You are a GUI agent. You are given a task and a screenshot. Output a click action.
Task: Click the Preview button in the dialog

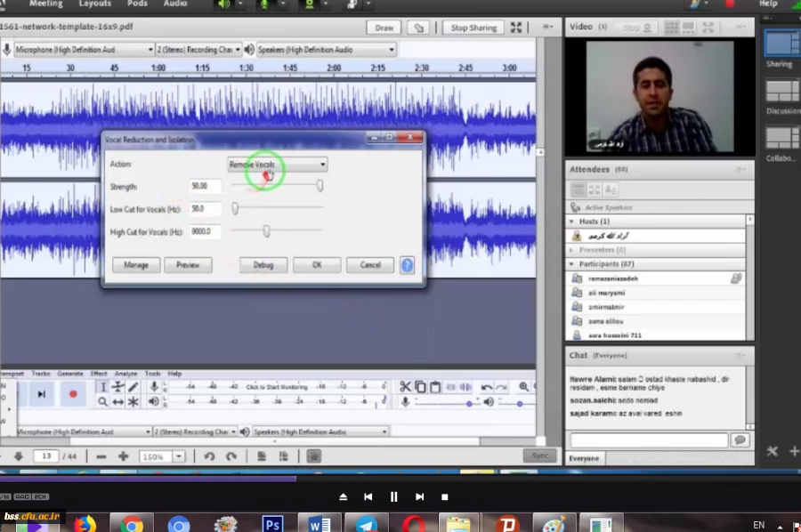coord(188,264)
